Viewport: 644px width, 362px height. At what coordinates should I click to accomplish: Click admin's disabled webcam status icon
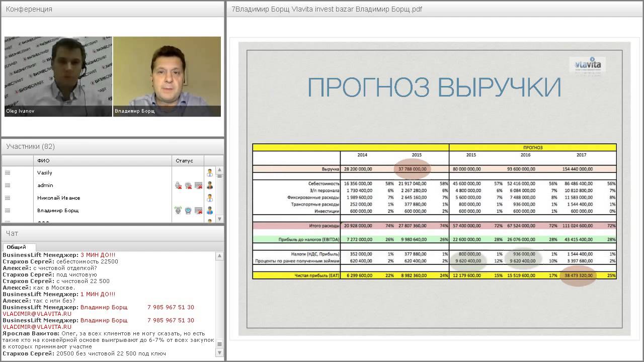188,186
